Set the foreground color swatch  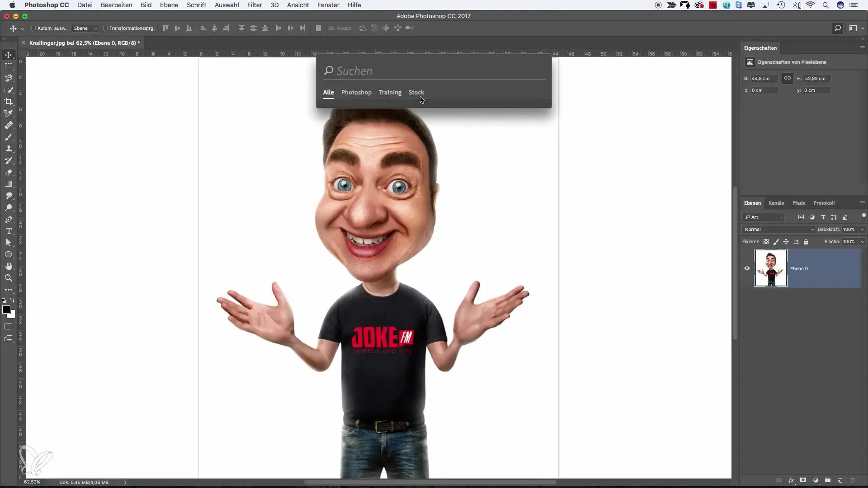point(6,310)
